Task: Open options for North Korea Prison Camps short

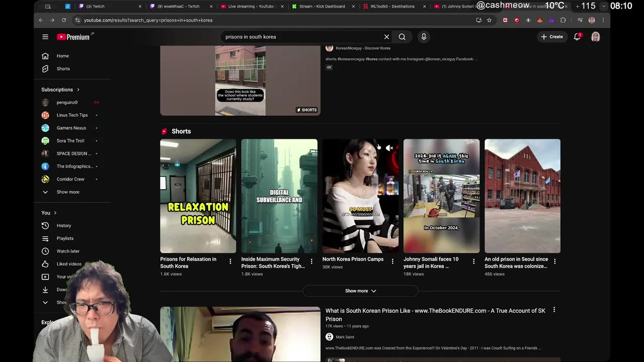Action: coord(392,261)
